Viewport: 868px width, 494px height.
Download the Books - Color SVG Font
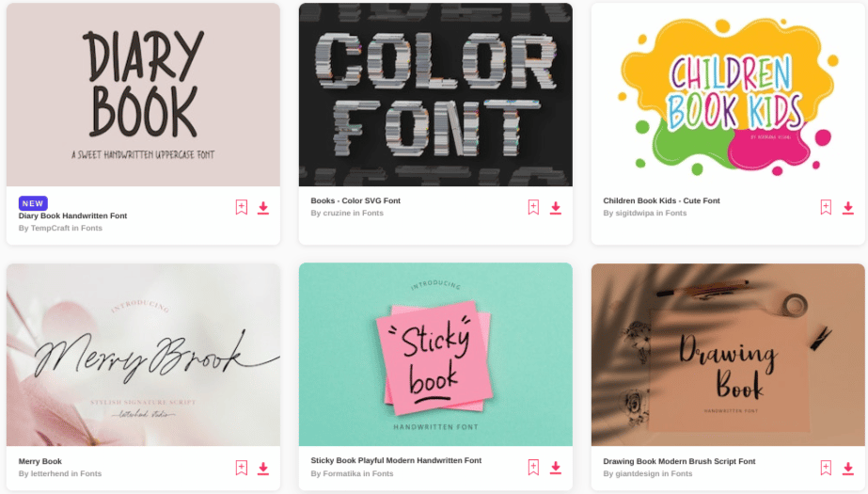pos(555,208)
